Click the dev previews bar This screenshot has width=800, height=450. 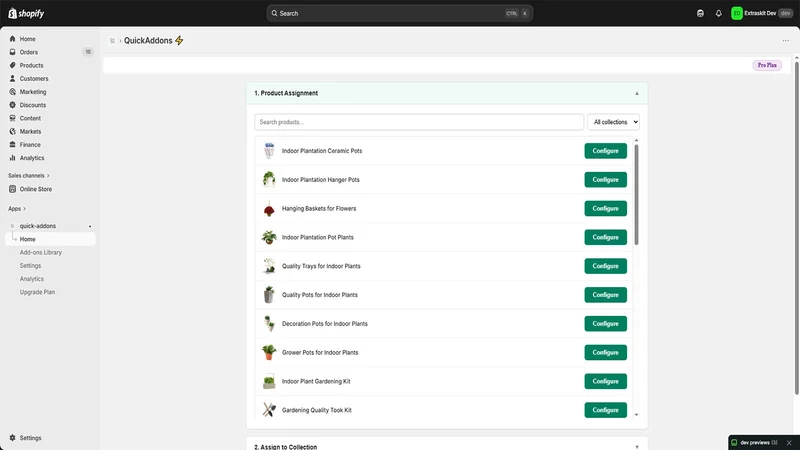[x=758, y=443]
